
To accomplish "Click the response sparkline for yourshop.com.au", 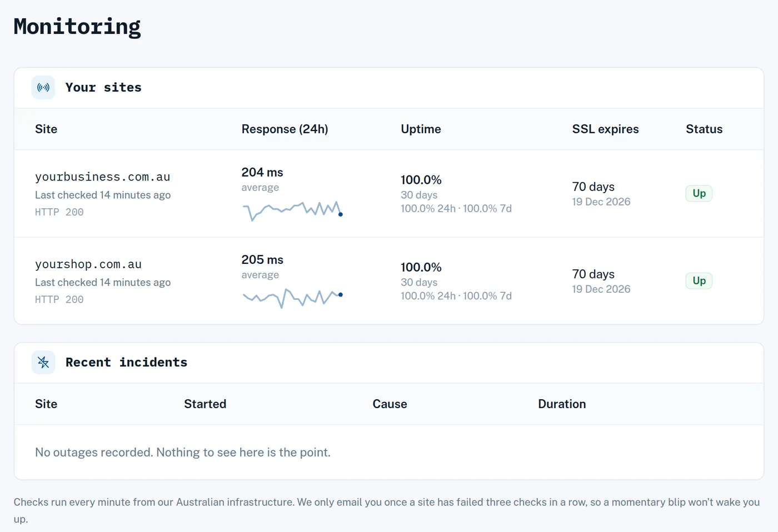I will [x=293, y=298].
